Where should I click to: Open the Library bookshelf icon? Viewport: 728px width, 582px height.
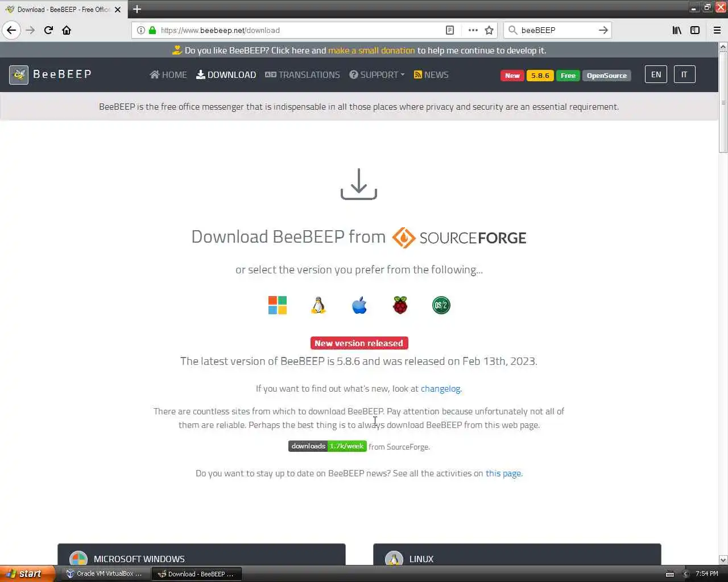click(677, 30)
